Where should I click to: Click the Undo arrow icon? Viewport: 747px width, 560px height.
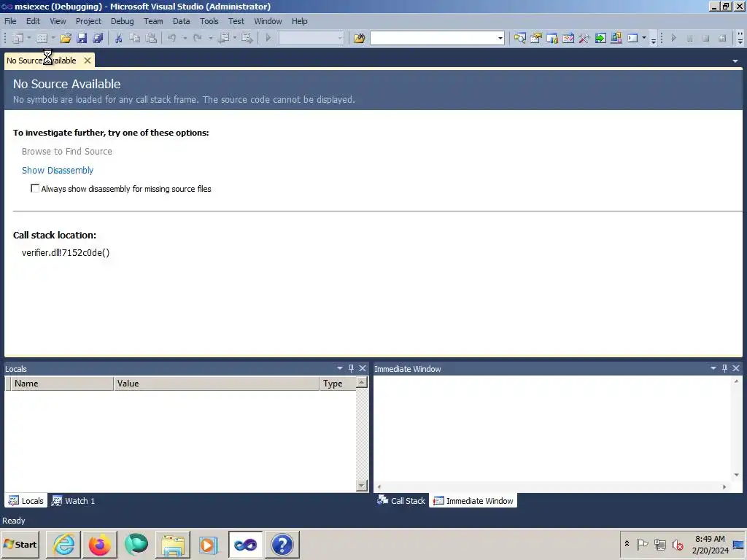point(172,38)
